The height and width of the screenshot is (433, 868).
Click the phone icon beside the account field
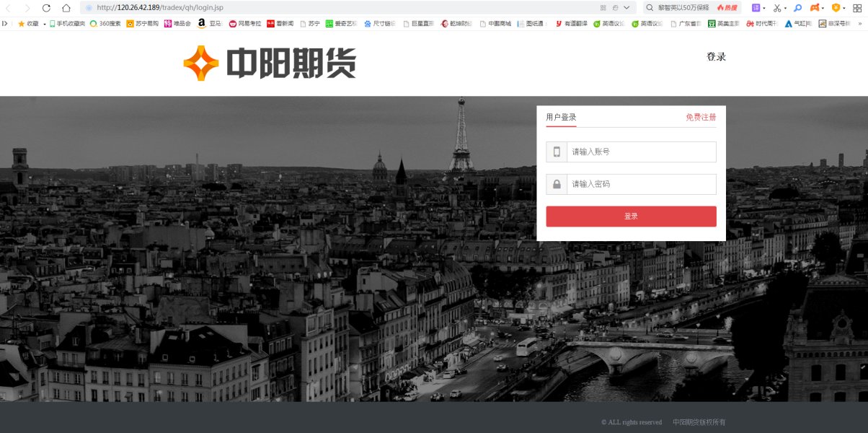tap(557, 152)
